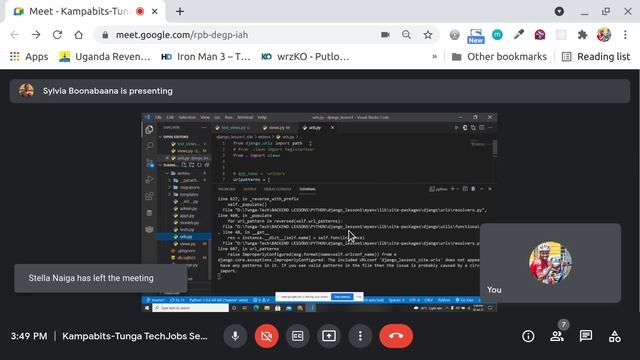Open the Iron Man 3 bookmark
The height and width of the screenshot is (360, 640).
(206, 56)
